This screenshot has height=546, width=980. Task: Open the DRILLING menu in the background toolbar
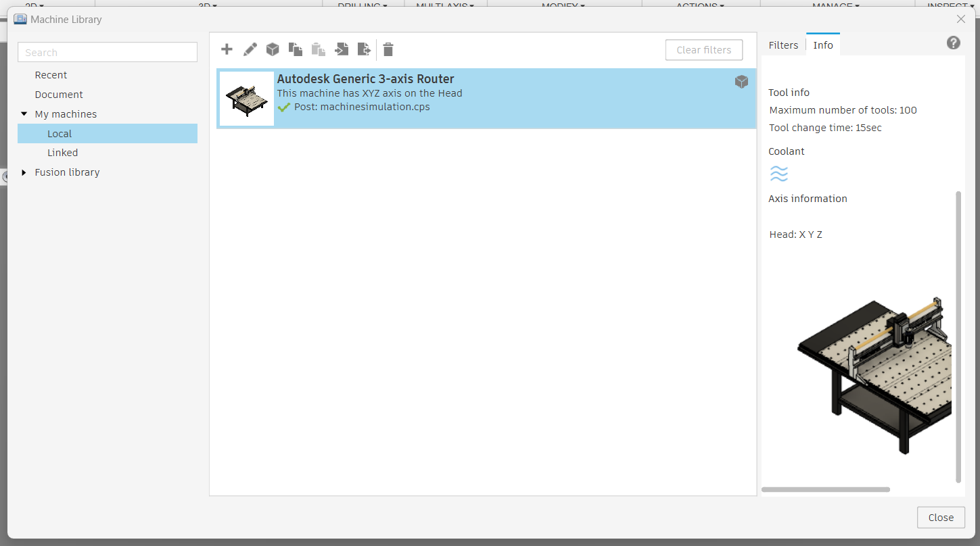coord(363,4)
